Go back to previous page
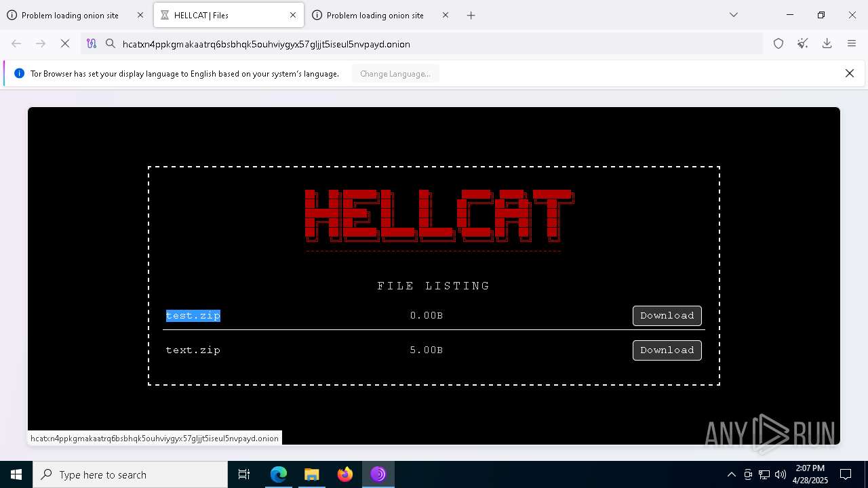The height and width of the screenshot is (488, 868). click(16, 44)
